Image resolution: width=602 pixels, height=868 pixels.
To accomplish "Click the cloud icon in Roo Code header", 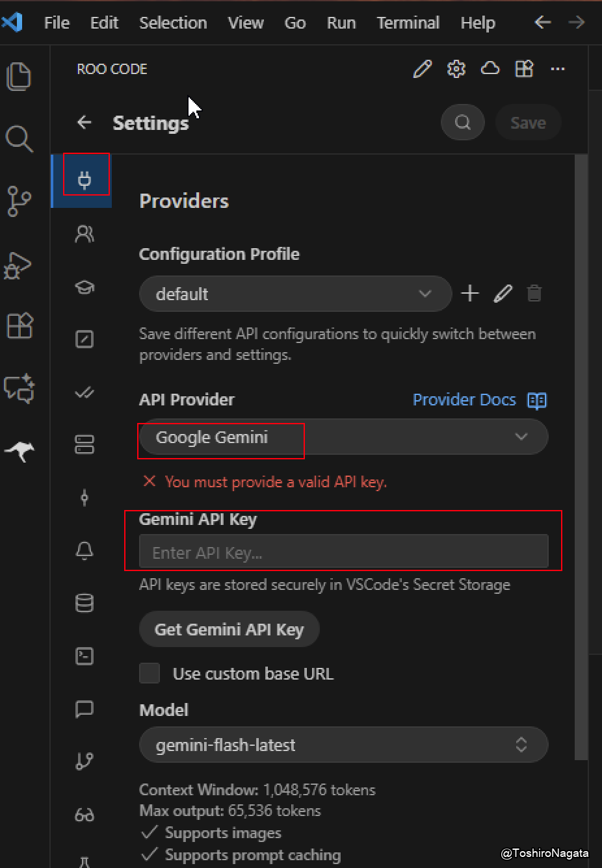I will pos(490,68).
